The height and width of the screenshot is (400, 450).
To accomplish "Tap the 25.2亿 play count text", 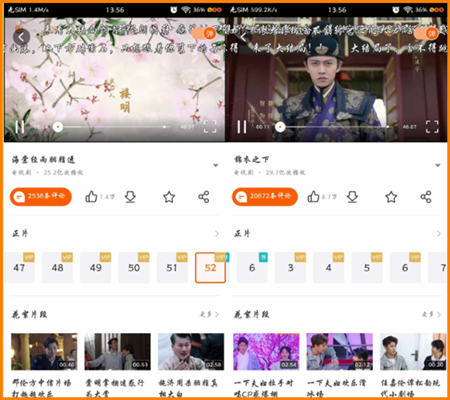I will pos(63,172).
